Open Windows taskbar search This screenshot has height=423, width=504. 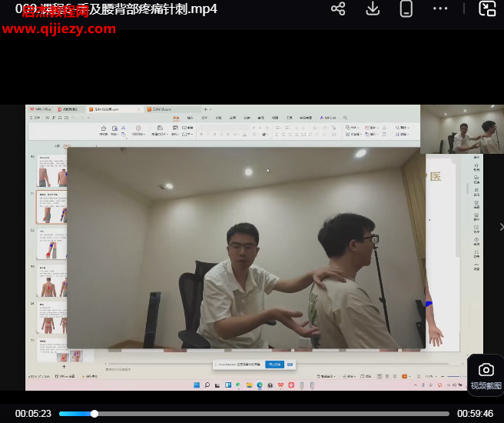[207, 385]
